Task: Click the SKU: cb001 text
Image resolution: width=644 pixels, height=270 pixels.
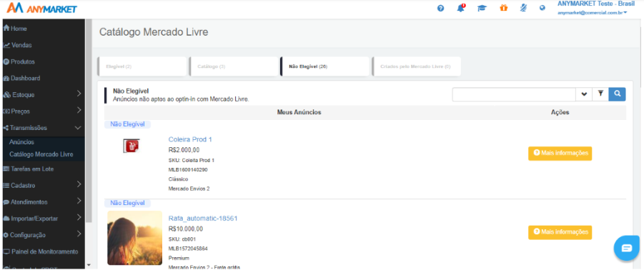Action: pos(183,239)
